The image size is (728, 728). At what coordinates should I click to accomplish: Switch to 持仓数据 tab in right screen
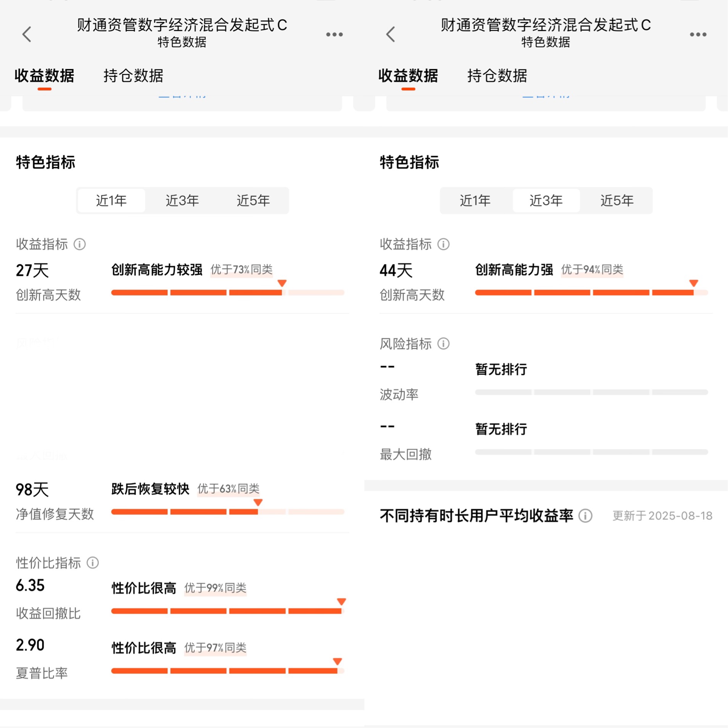click(x=497, y=76)
